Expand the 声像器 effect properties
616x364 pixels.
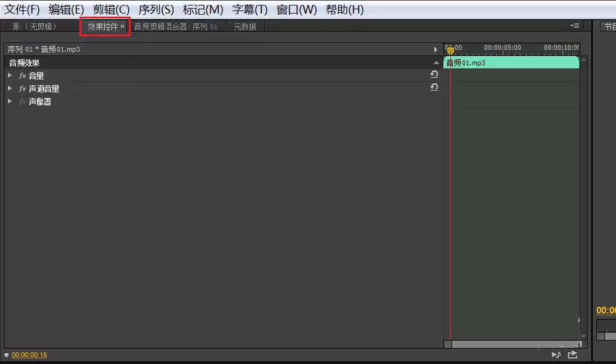(x=10, y=101)
